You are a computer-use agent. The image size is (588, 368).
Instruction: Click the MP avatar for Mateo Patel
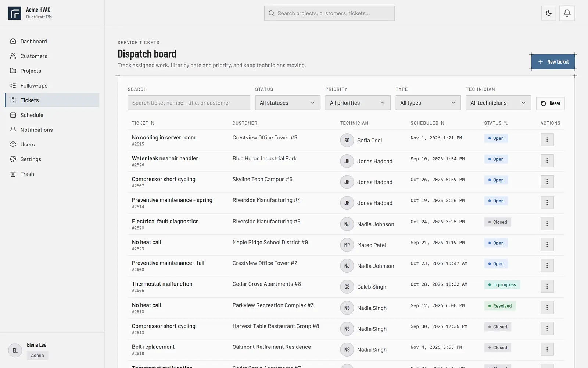[347, 245]
